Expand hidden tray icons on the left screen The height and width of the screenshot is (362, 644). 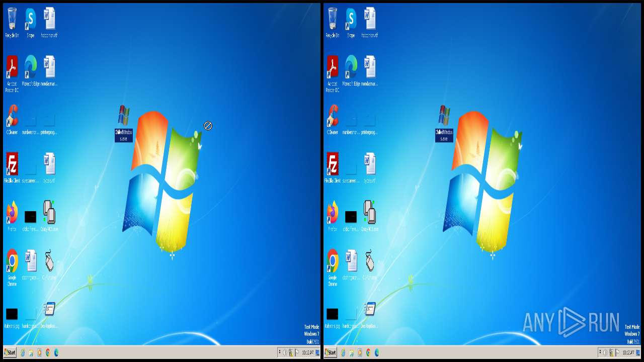pyautogui.click(x=279, y=352)
